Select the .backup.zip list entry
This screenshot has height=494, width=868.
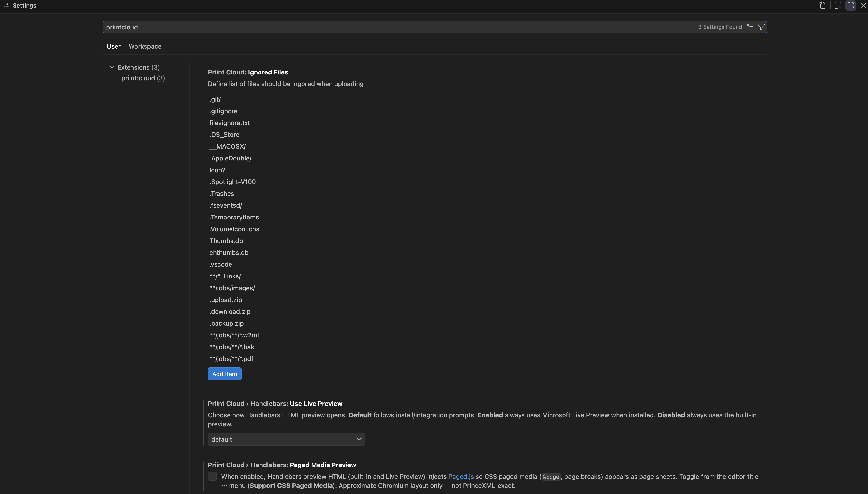tap(226, 323)
